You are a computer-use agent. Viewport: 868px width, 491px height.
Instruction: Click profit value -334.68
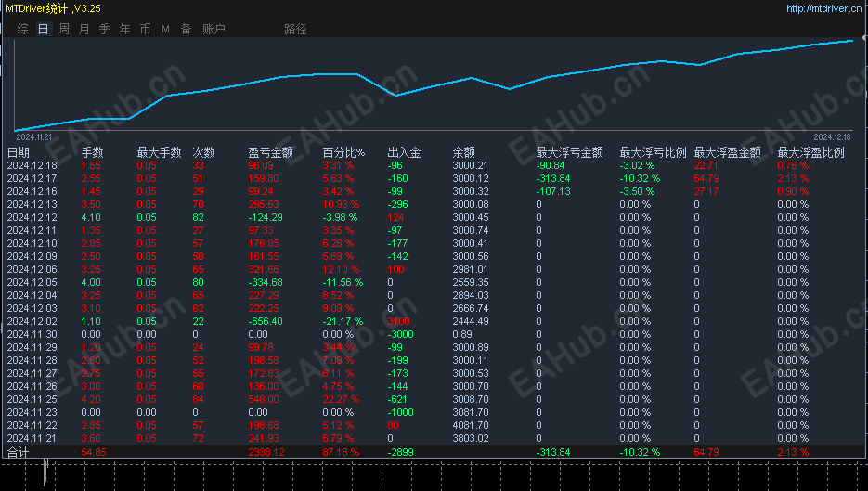tap(266, 282)
